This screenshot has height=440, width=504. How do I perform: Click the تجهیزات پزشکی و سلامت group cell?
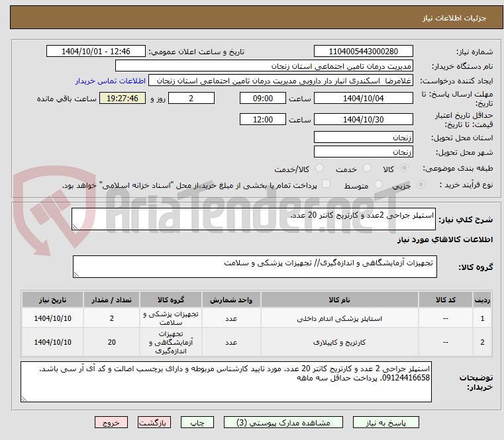point(171,318)
